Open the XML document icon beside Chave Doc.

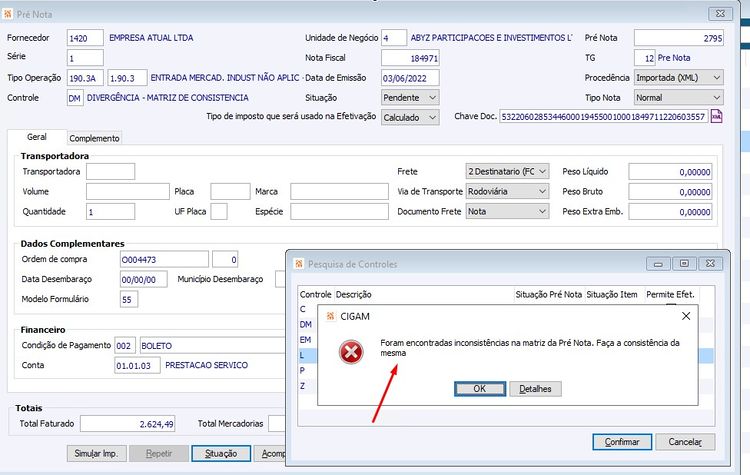click(716, 116)
